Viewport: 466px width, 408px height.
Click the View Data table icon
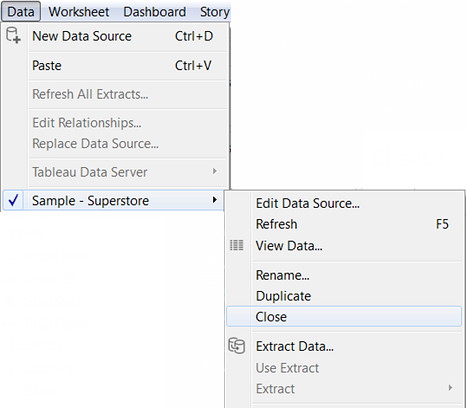tap(237, 245)
